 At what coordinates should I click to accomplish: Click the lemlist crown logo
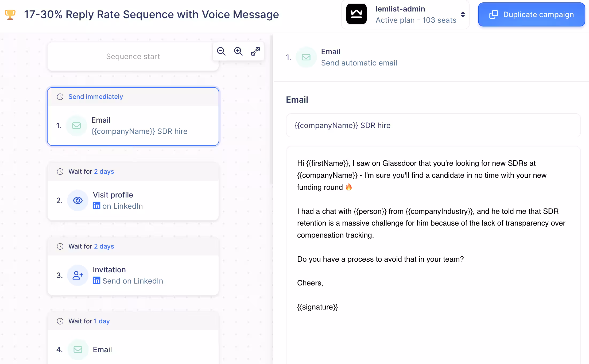(x=356, y=14)
